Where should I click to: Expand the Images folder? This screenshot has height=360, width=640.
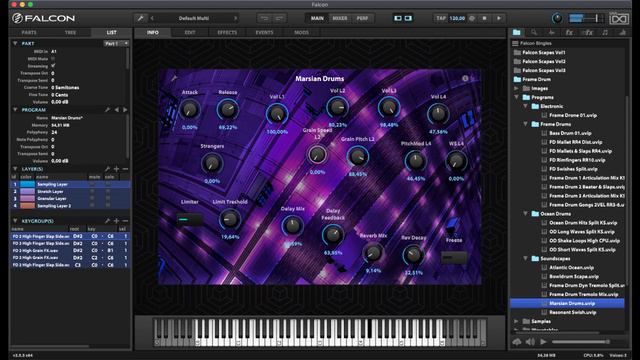pyautogui.click(x=516, y=88)
